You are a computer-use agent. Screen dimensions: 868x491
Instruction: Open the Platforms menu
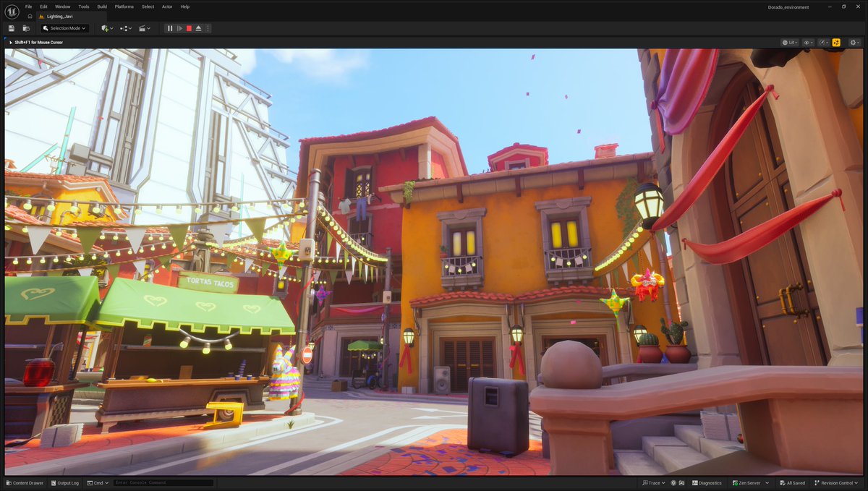124,7
